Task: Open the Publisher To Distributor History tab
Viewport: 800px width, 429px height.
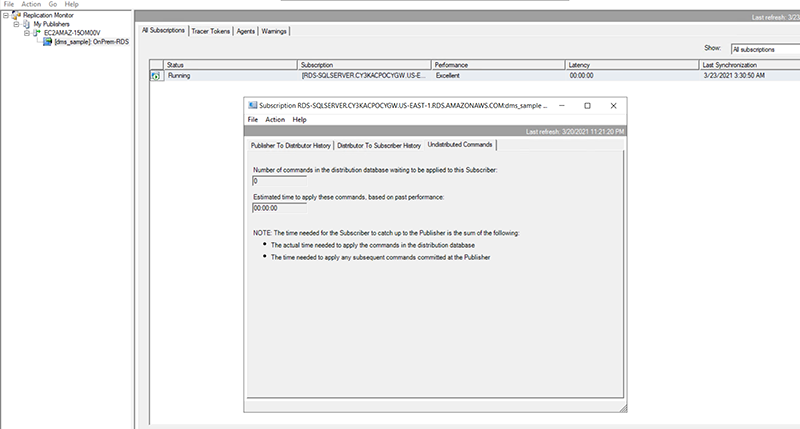Action: click(290, 145)
